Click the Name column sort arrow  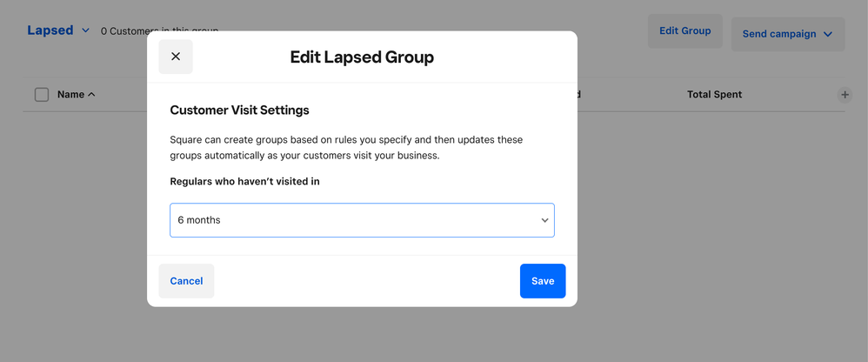coord(91,95)
